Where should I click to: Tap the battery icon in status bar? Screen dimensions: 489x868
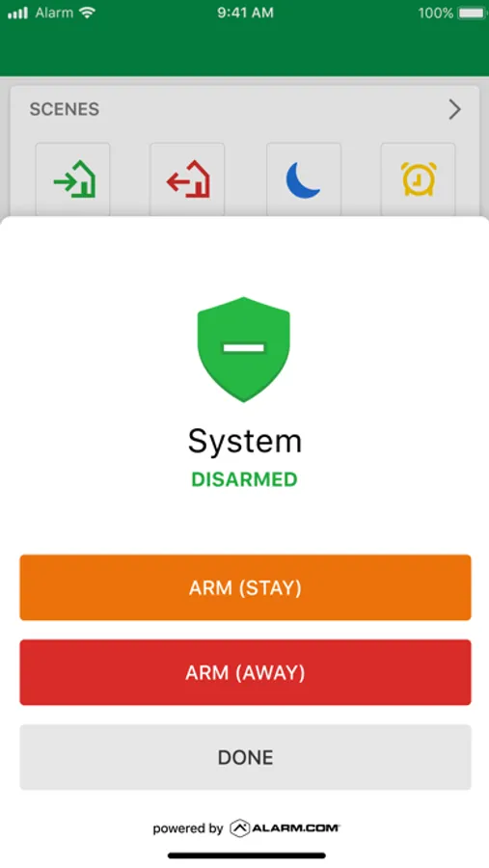[473, 13]
